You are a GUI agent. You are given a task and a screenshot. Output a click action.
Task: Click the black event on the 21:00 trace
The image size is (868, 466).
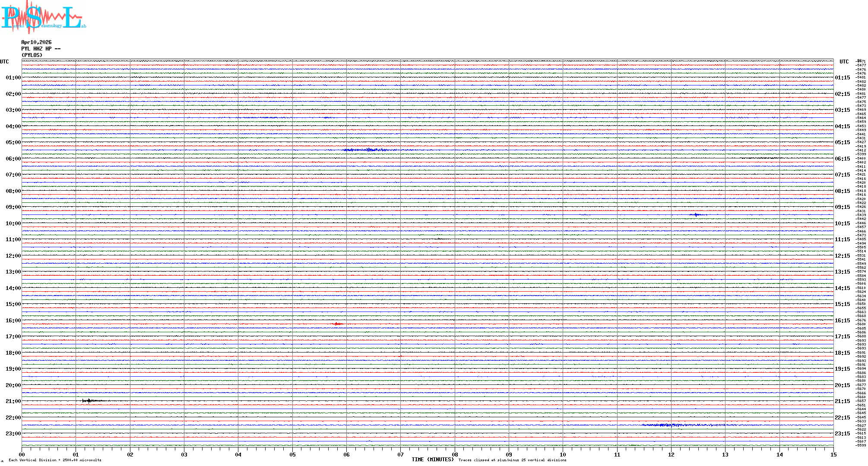(89, 401)
